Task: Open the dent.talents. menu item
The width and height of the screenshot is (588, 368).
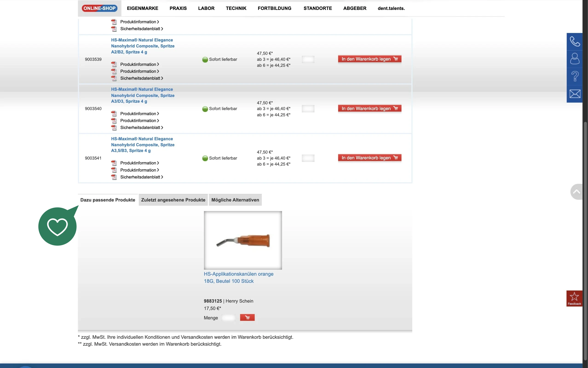Action: coord(391,8)
